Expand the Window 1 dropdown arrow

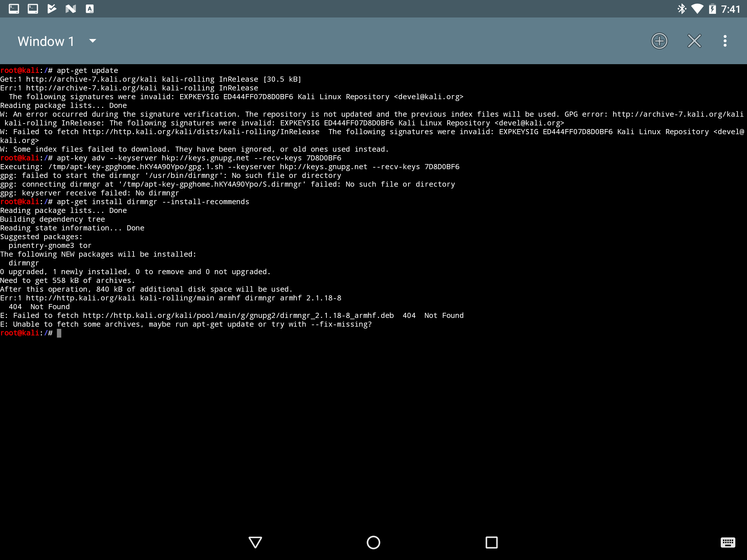point(93,41)
